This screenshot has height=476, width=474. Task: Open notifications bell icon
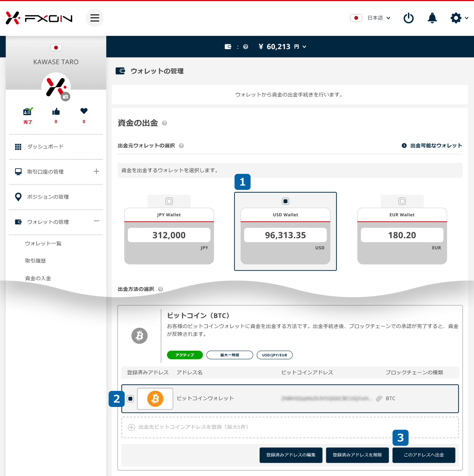pyautogui.click(x=432, y=18)
